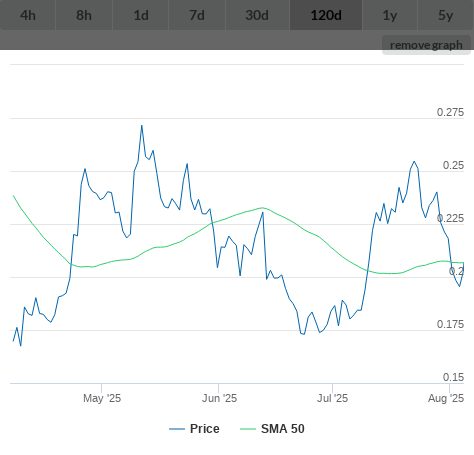474x455 pixels.
Task: Click the 0.15 y-axis label
Action: pos(453,377)
